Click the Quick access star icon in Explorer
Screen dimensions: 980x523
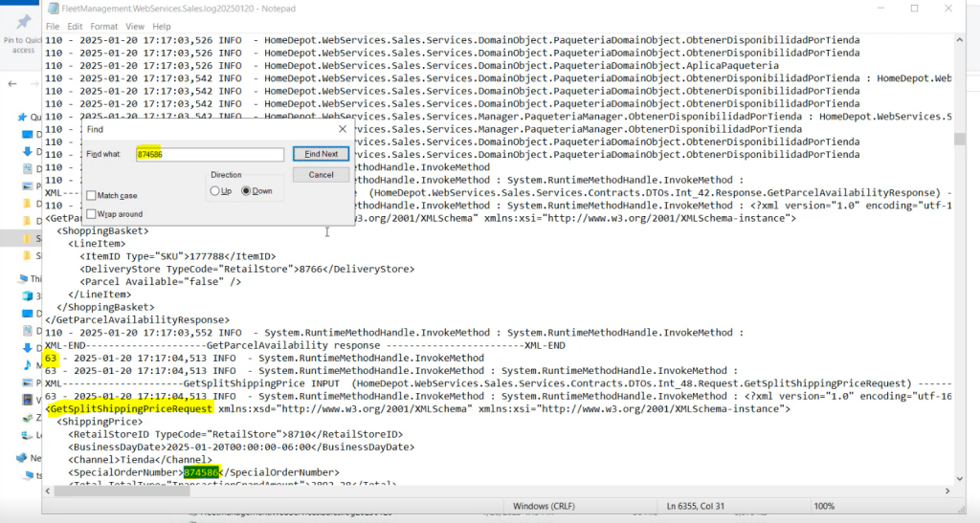coord(23,117)
